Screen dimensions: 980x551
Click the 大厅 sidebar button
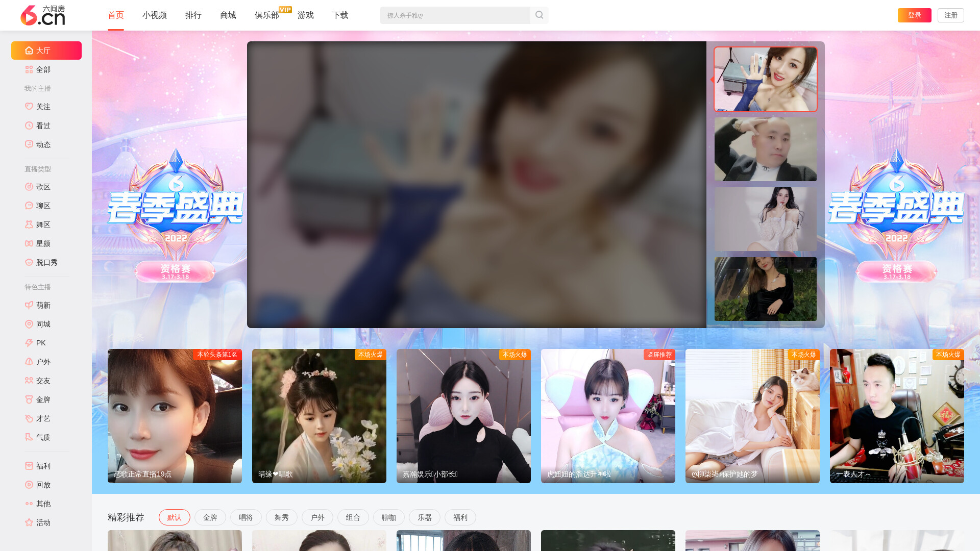pyautogui.click(x=46, y=51)
